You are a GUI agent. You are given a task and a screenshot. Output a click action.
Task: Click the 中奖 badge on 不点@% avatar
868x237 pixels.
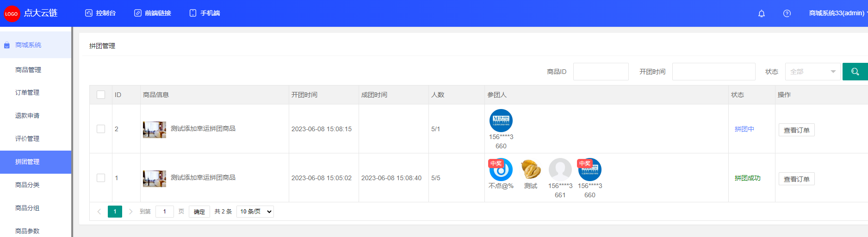pos(496,164)
